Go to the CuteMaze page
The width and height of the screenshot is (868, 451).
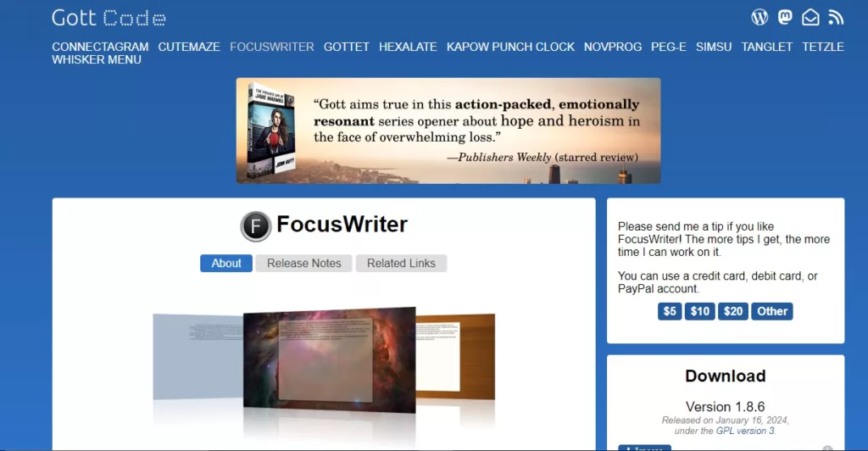point(189,47)
